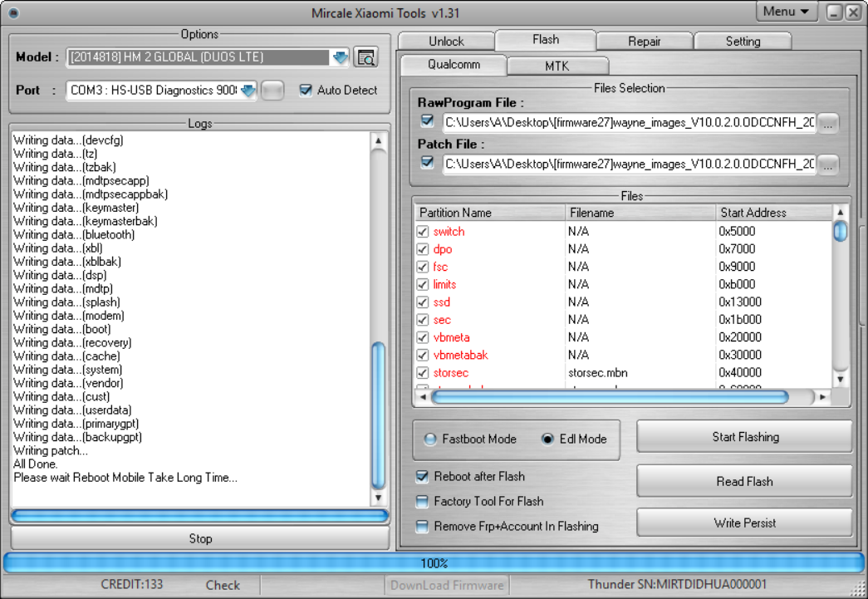
Task: Switch to the Flash tab
Action: point(545,40)
